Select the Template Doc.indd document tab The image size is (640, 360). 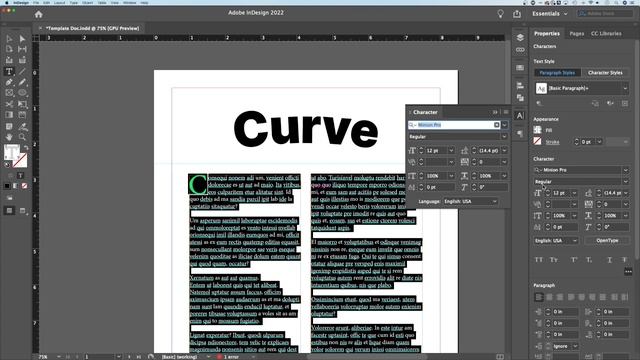pyautogui.click(x=92, y=29)
